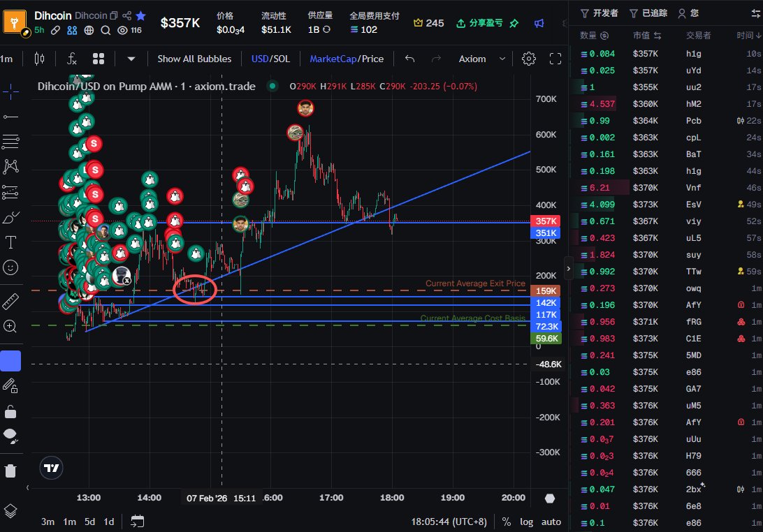The image size is (763, 532).
Task: Open the candlestick chart style selector
Action: tap(39, 59)
